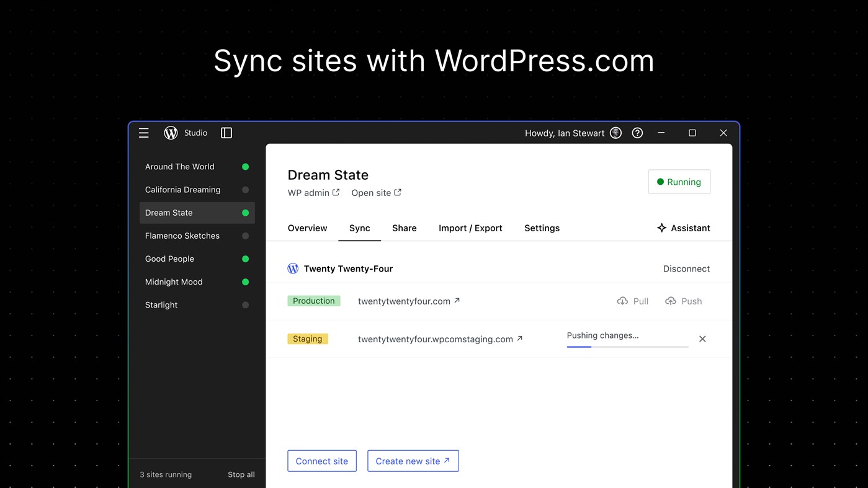868x488 pixels.
Task: Click the WordPress icon beside Twenty Twenty-Four
Action: click(293, 268)
